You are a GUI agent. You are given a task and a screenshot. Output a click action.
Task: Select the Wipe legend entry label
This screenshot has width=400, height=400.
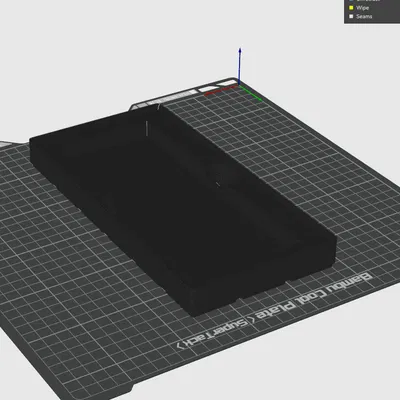362,8
